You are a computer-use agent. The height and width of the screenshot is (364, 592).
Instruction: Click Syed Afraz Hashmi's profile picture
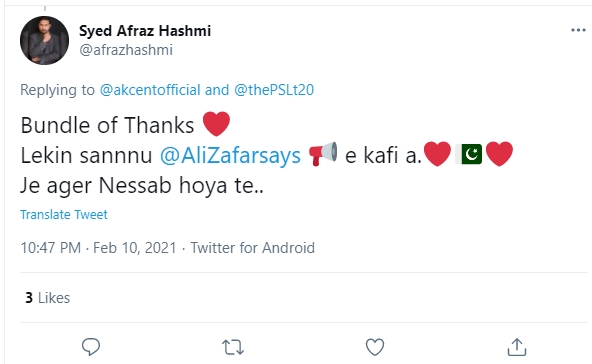45,40
